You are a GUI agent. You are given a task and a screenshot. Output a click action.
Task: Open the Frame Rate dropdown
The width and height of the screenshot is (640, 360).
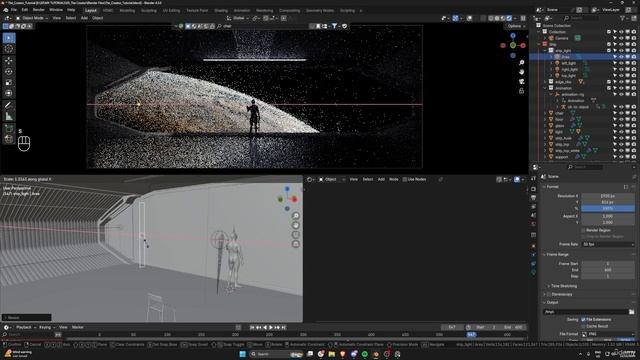[x=608, y=244]
